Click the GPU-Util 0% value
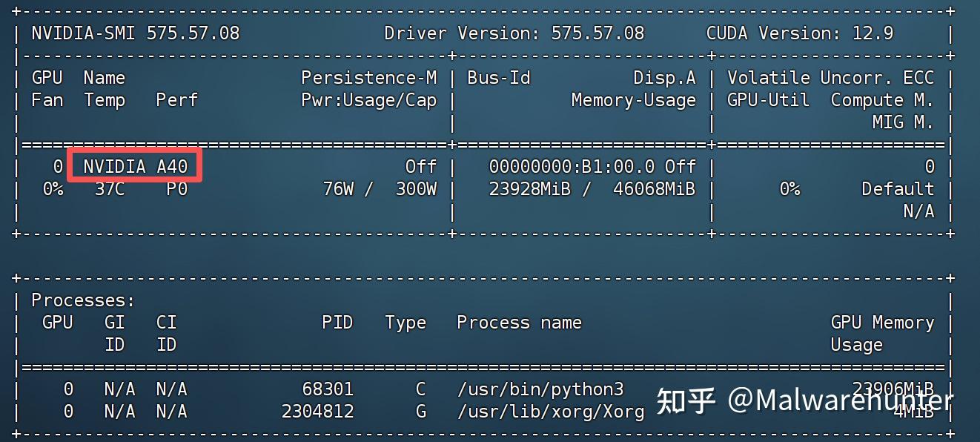Viewport: 980px width, 442px height. [788, 188]
